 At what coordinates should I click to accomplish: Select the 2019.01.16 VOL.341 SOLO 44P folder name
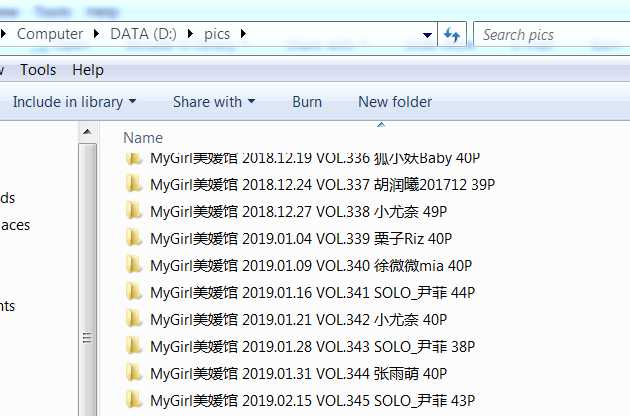pyautogui.click(x=313, y=293)
